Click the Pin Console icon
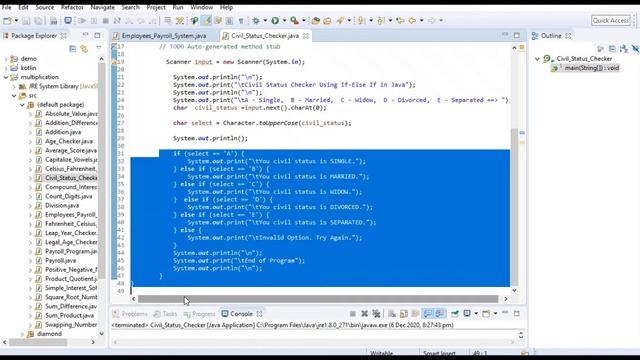The height and width of the screenshot is (360, 640). tap(455, 313)
